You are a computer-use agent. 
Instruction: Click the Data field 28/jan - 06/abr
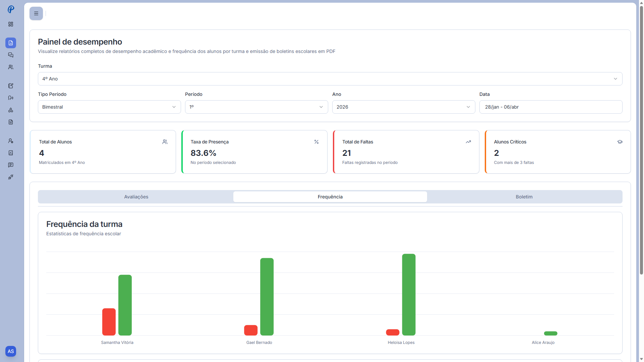point(550,107)
